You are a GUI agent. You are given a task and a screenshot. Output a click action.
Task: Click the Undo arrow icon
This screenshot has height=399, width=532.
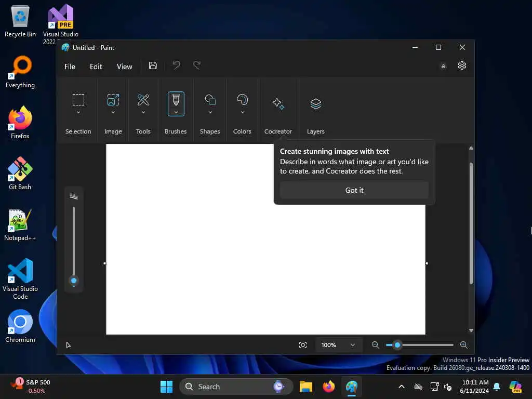coord(176,65)
